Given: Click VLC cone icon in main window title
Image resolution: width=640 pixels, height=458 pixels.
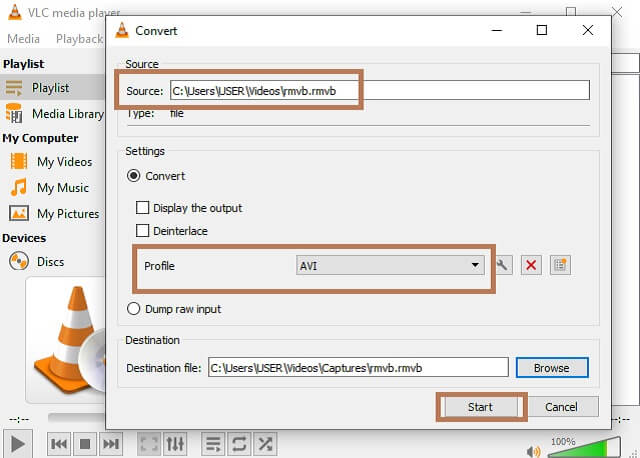Looking at the screenshot, I should coord(15,12).
